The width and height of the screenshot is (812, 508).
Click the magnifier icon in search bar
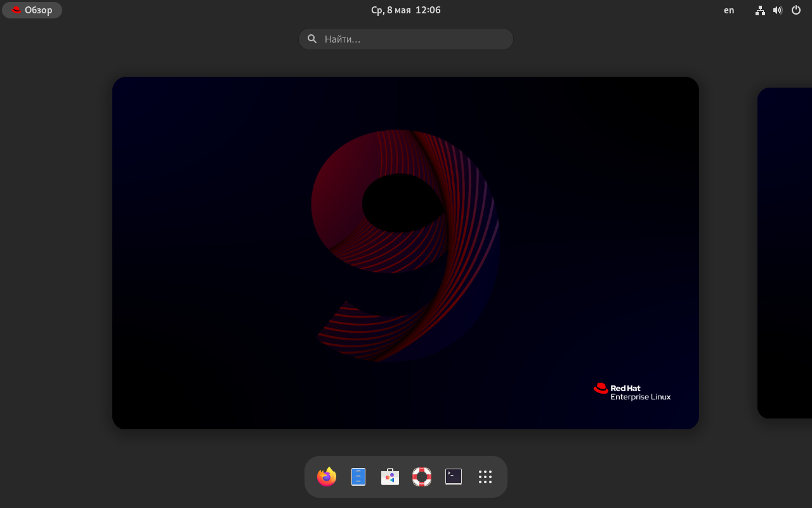(312, 39)
